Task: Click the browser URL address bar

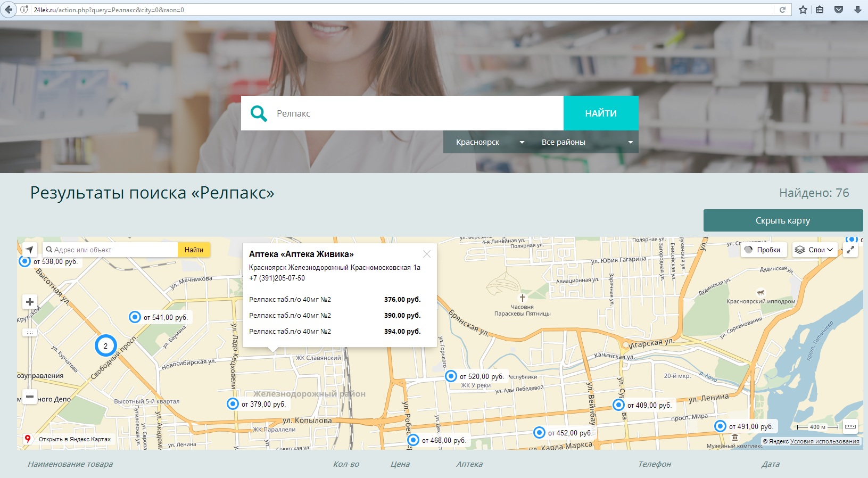Action: [399, 10]
